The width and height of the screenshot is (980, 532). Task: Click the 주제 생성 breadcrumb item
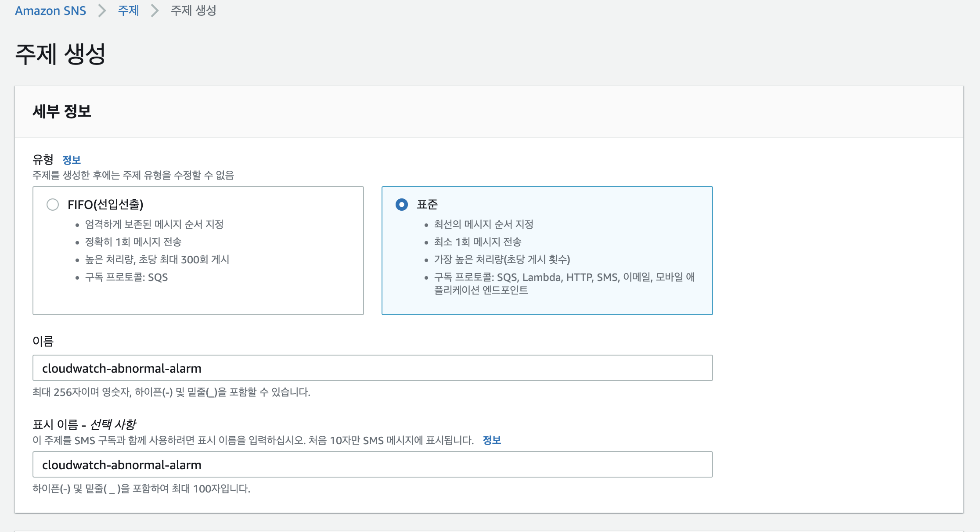pos(193,11)
